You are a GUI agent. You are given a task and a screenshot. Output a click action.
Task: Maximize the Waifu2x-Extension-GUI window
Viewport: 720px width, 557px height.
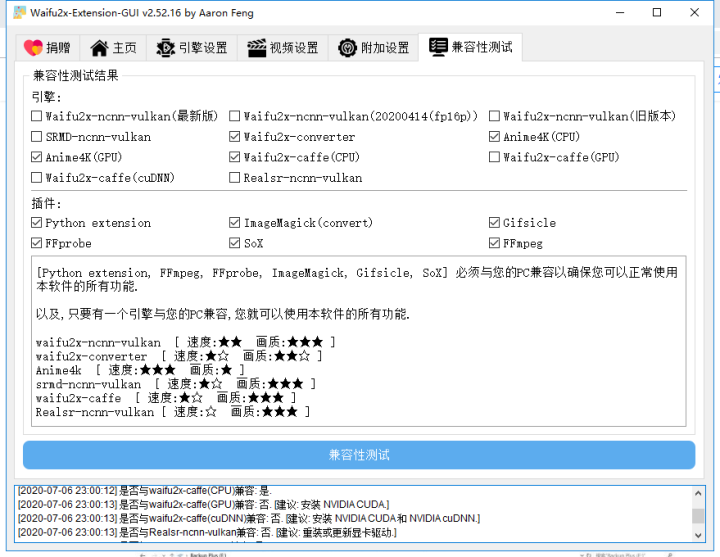point(657,12)
